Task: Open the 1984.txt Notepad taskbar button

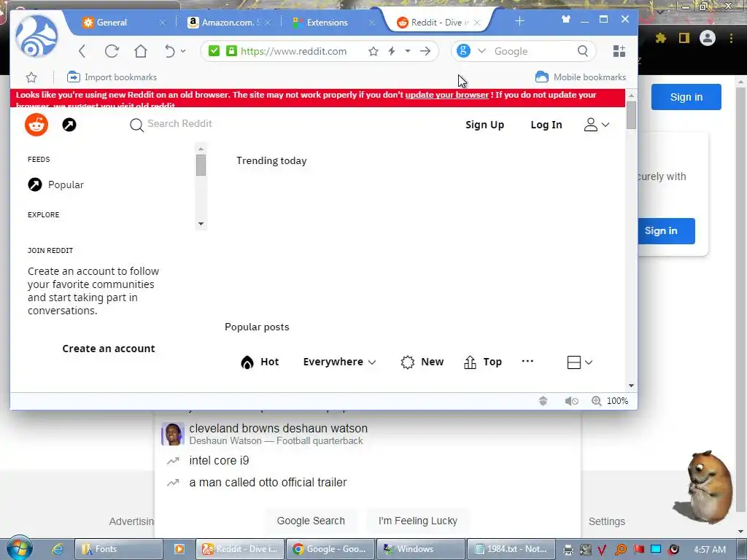Action: [x=510, y=549]
